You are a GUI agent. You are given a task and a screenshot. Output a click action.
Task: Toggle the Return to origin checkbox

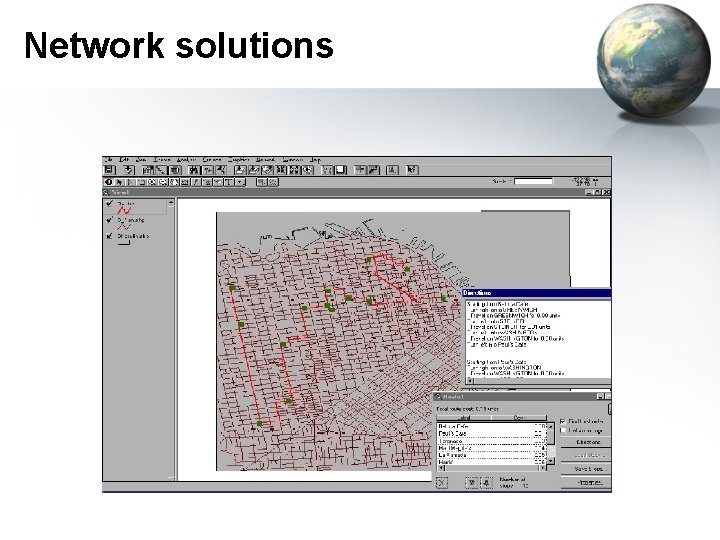click(563, 430)
